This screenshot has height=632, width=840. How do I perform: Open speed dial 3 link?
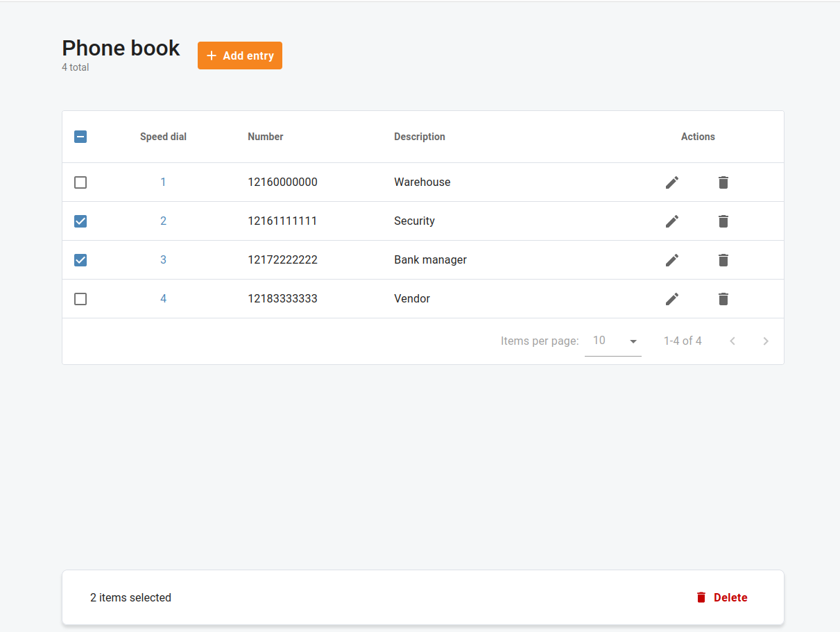pos(164,260)
